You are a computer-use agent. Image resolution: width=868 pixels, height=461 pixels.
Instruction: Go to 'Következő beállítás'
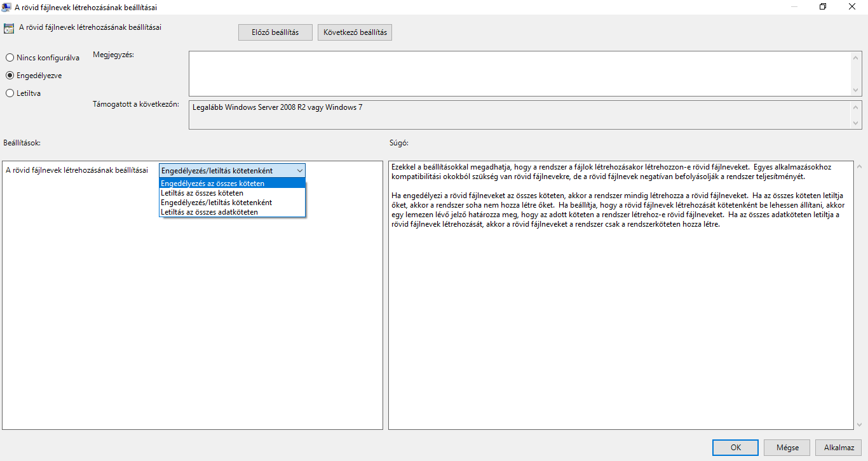pyautogui.click(x=355, y=32)
